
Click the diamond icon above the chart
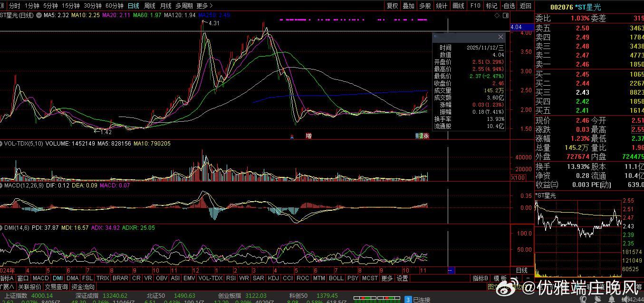pos(497,15)
